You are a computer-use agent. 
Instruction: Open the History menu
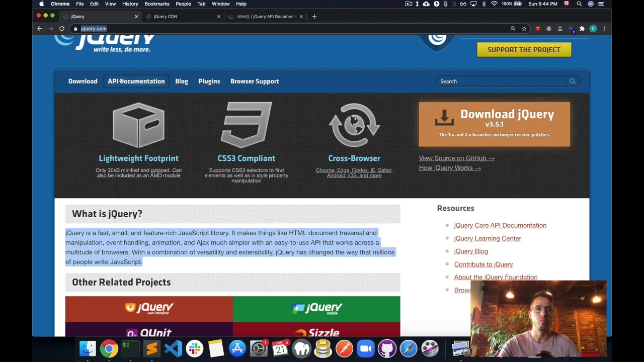[130, 4]
